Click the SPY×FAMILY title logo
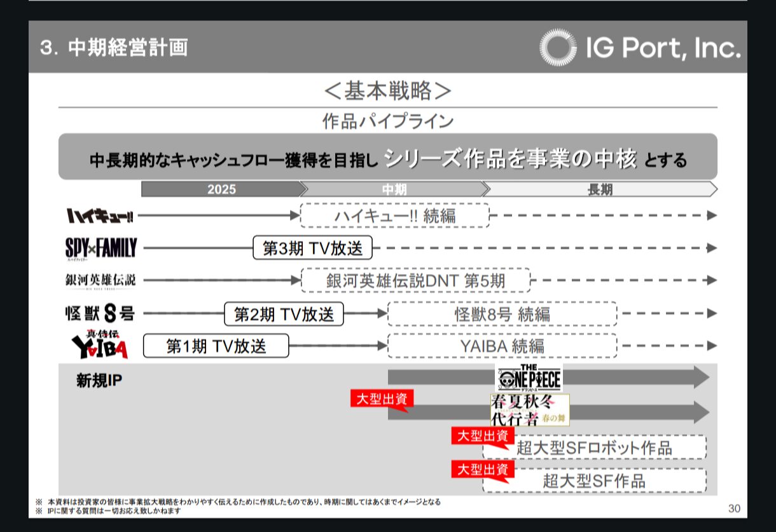 coord(101,249)
